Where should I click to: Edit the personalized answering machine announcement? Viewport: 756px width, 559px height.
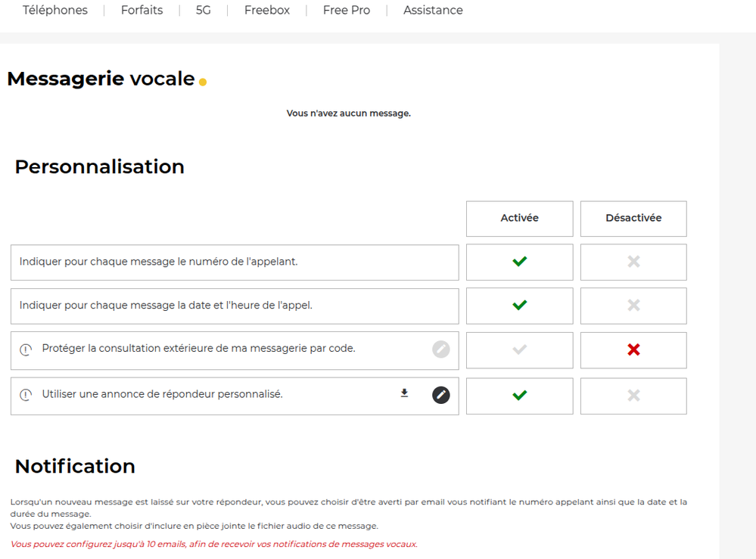440,395
